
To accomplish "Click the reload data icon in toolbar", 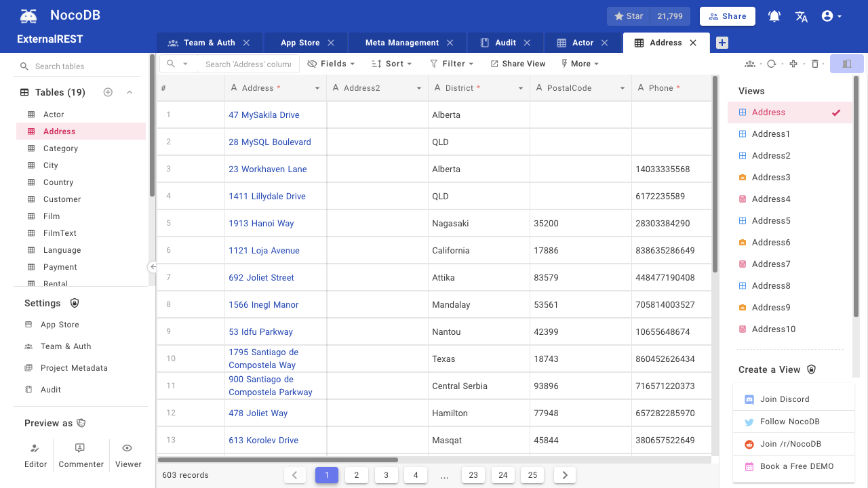I will (x=772, y=64).
